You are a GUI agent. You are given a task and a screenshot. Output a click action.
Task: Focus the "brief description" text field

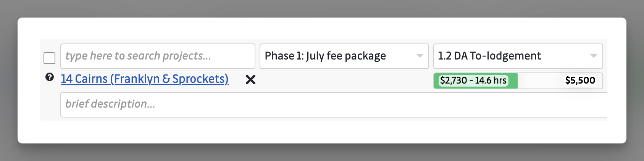coord(332,104)
